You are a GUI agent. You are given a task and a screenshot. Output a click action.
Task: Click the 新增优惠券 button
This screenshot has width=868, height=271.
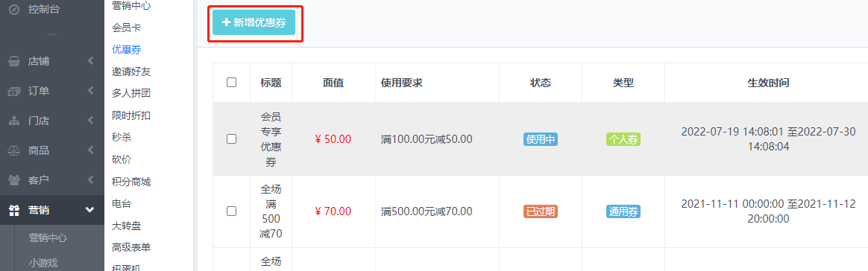254,22
